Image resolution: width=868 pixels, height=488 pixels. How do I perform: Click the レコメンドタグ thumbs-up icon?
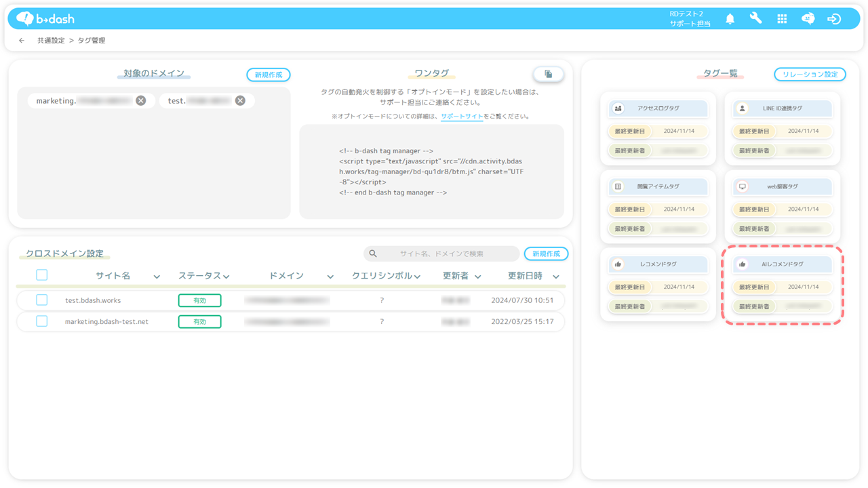618,264
